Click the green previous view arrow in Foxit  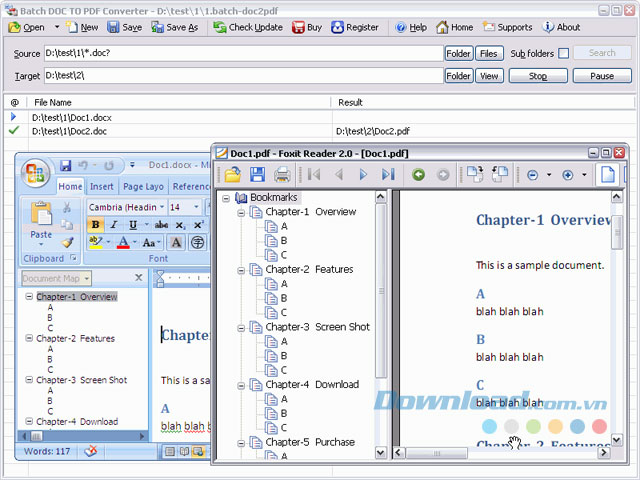pyautogui.click(x=418, y=175)
